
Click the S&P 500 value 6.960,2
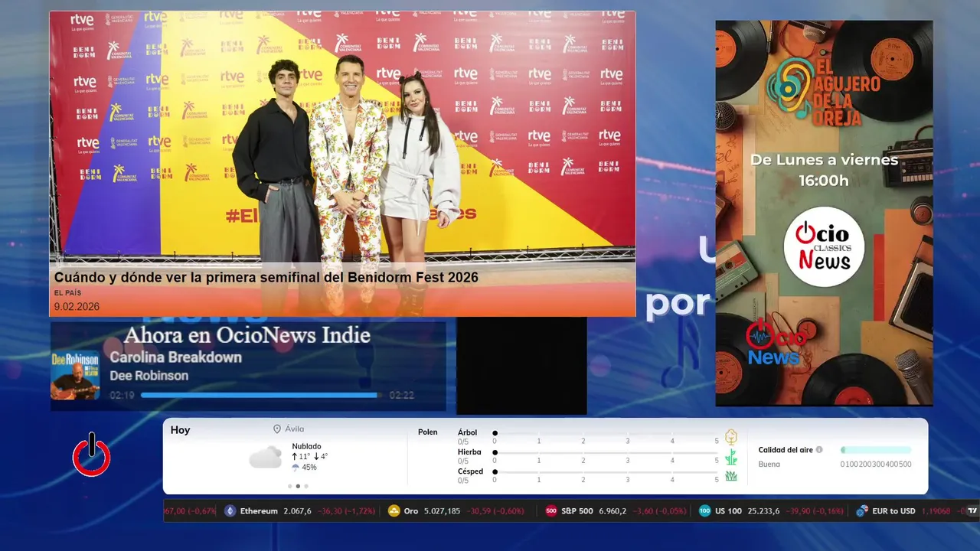coord(612,511)
